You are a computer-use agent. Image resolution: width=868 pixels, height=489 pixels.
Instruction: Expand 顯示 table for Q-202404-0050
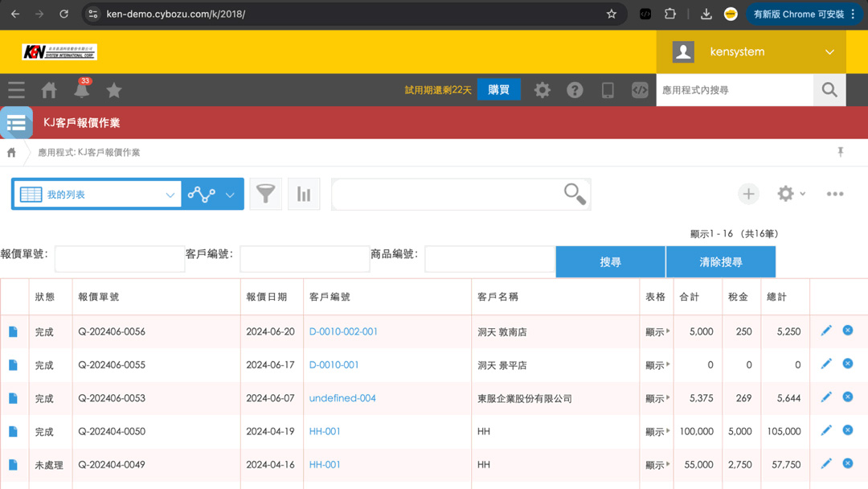pos(657,432)
